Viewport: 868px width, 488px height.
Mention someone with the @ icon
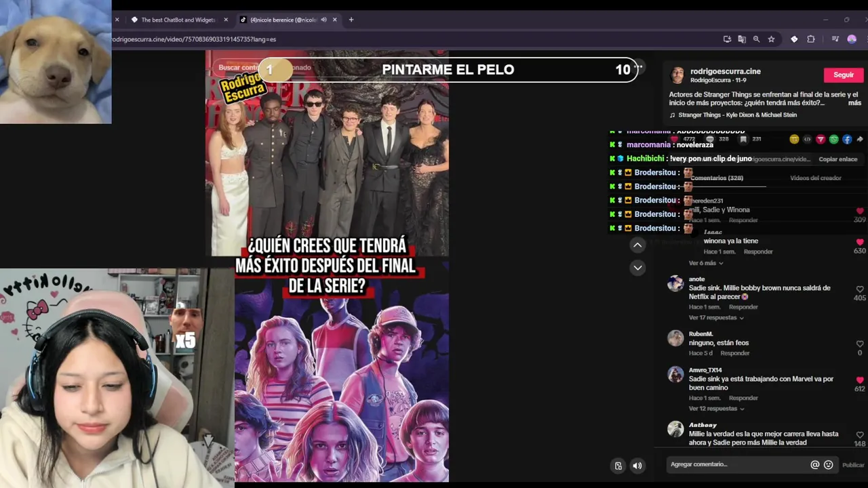[x=815, y=465]
